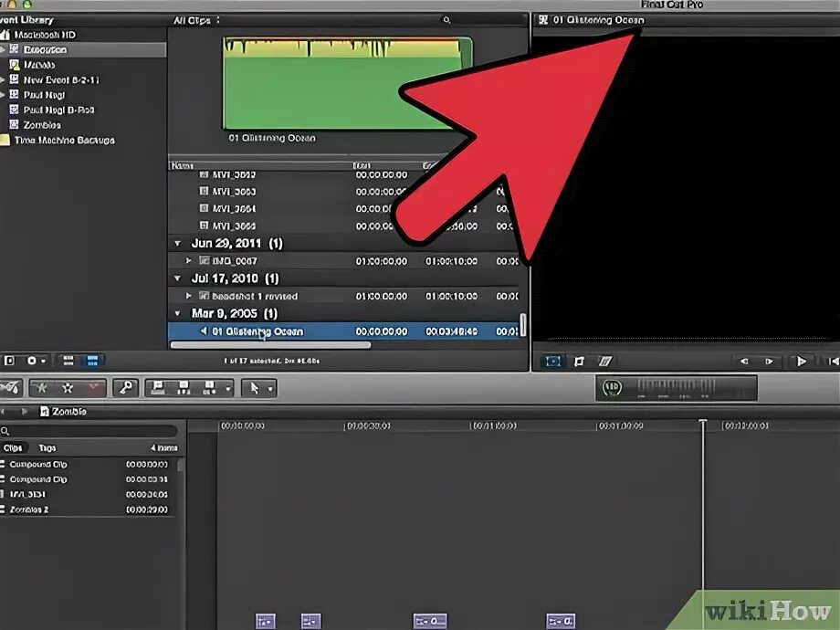Image resolution: width=840 pixels, height=630 pixels.
Task: Open the edit mode dropdown arrow
Action: click(x=229, y=388)
